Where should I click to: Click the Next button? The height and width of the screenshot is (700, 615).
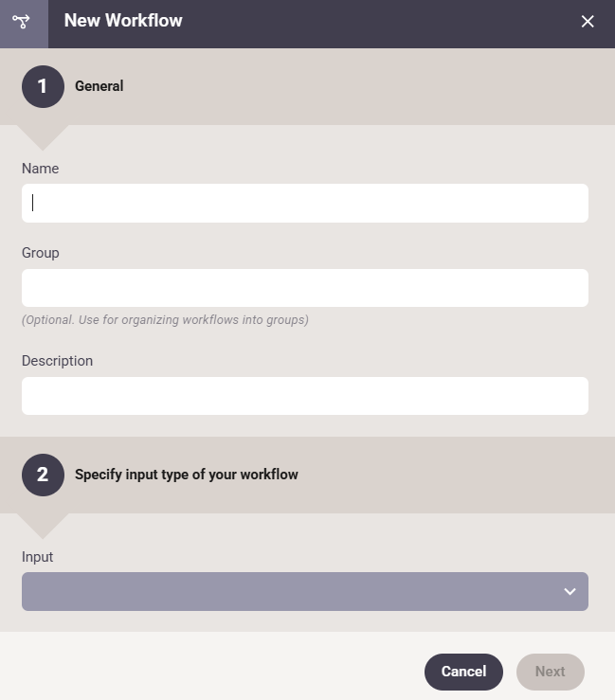tap(551, 672)
